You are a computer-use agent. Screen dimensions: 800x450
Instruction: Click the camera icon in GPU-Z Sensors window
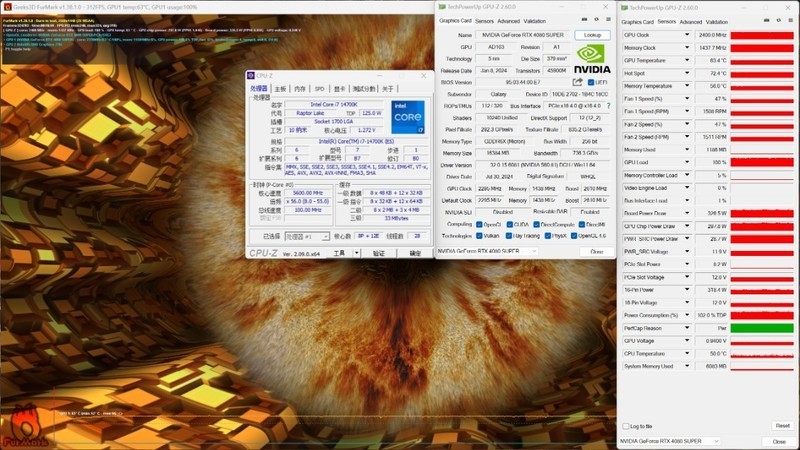pos(766,20)
